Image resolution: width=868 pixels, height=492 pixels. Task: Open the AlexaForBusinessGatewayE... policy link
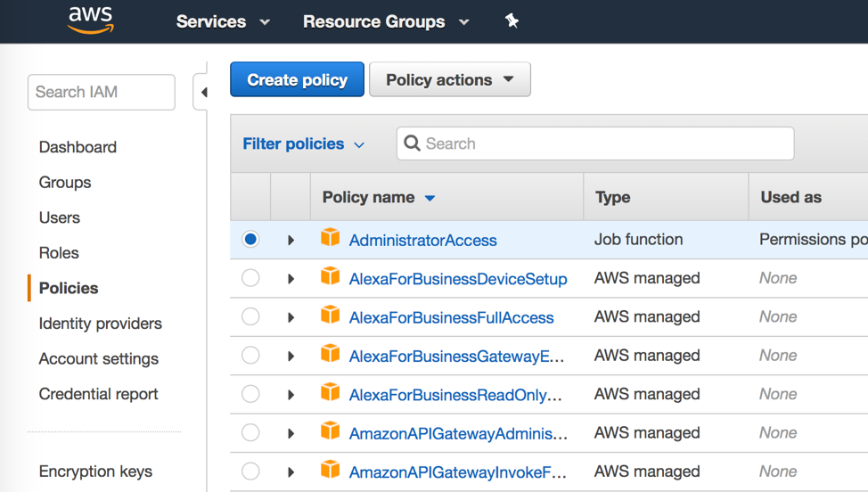point(456,357)
